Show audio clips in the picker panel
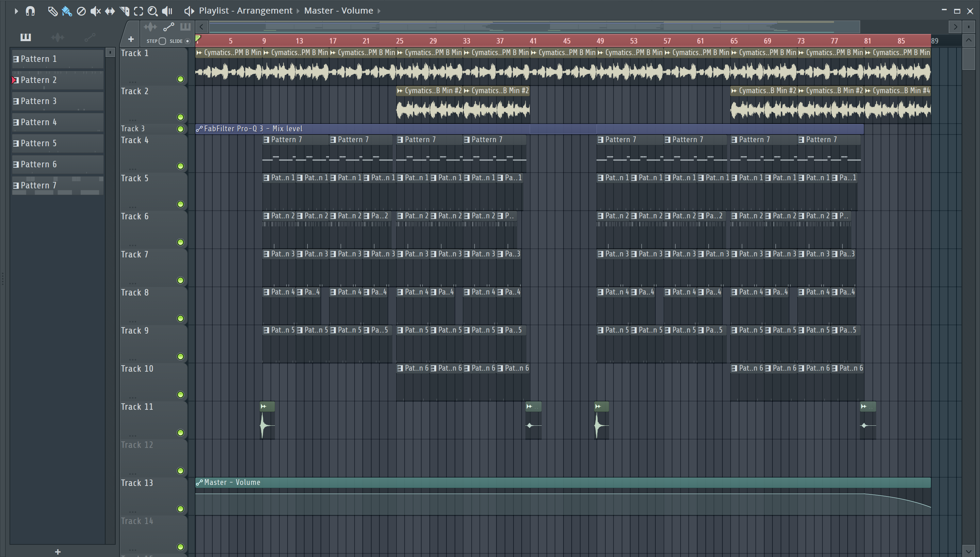The image size is (980, 557). 58,37
